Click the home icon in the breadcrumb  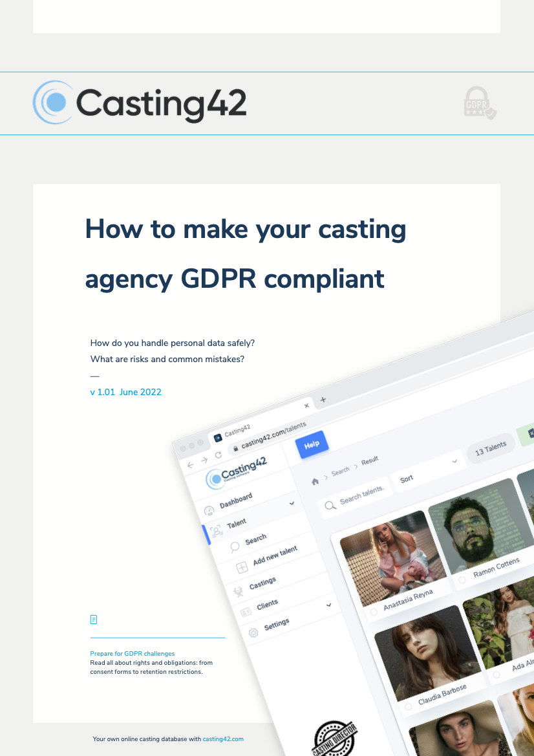click(x=315, y=481)
